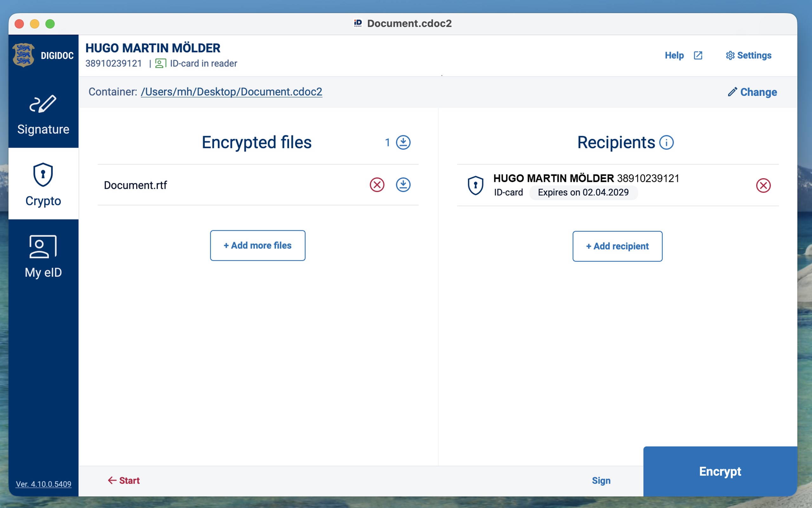
Task: Click the encrypted files count 1
Action: (x=388, y=143)
